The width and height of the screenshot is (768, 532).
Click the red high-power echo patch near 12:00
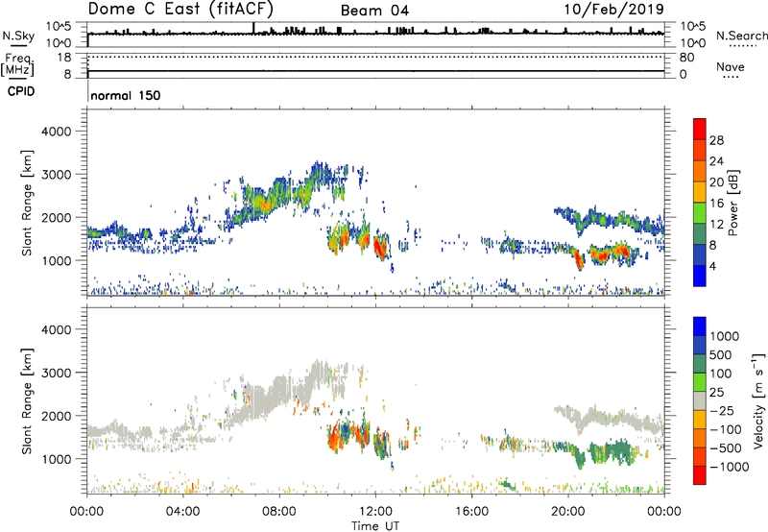pos(380,246)
